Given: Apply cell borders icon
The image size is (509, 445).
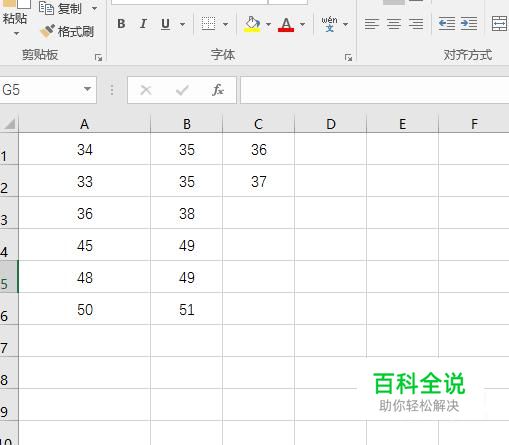Looking at the screenshot, I should coord(209,24).
